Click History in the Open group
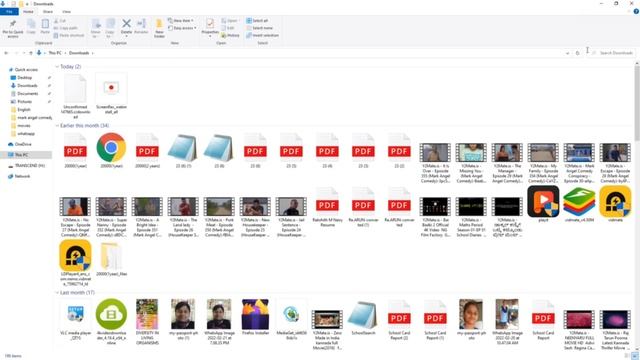The height and width of the screenshot is (360, 640). pyautogui.click(x=231, y=36)
